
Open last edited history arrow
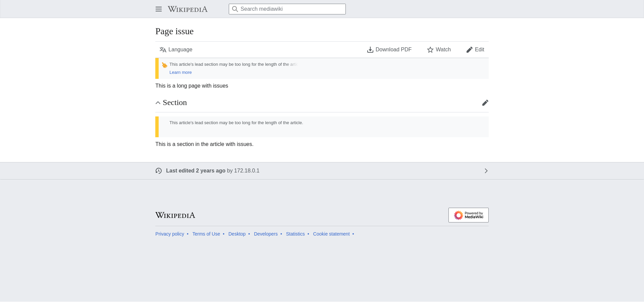point(486,171)
